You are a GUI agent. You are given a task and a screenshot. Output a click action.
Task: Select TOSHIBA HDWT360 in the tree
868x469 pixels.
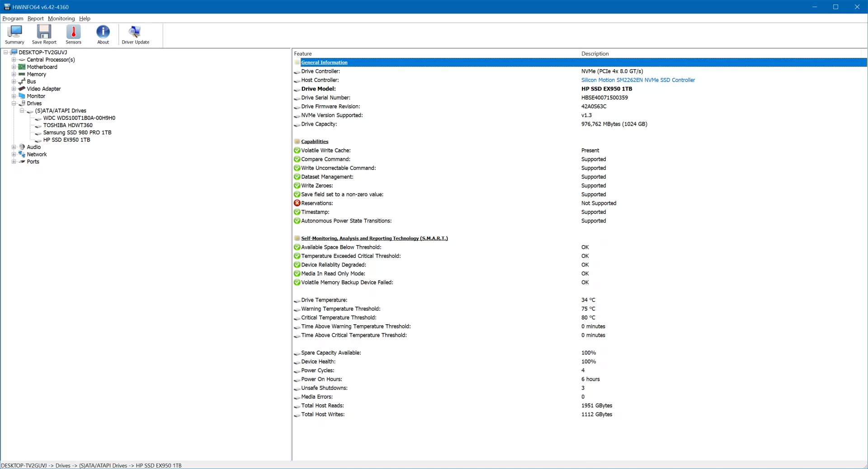tap(68, 125)
